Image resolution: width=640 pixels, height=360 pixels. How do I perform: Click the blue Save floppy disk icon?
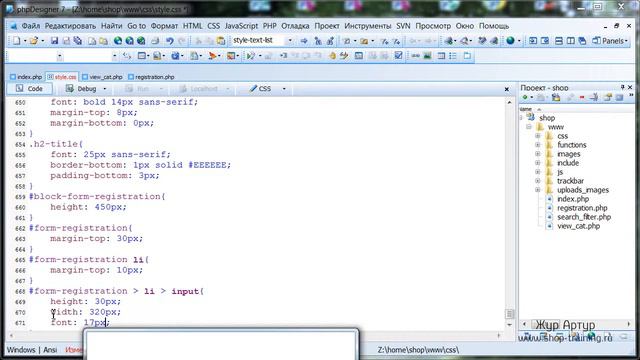54,40
